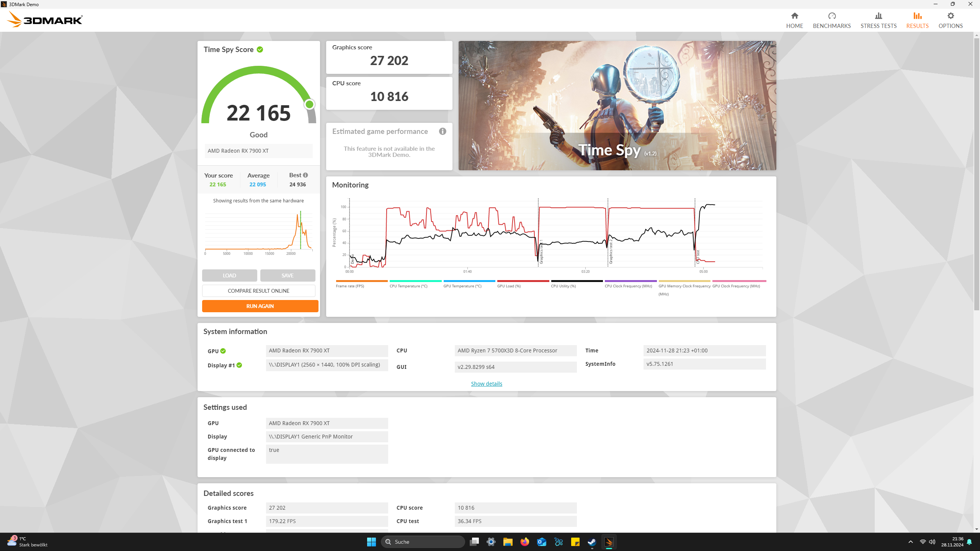
Task: Click Compare Result Online
Action: click(258, 291)
